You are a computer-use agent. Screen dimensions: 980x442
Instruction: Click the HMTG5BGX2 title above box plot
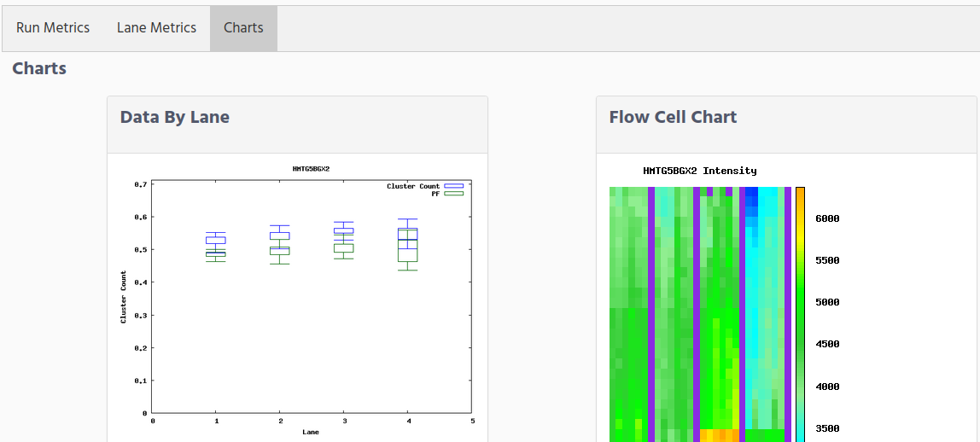point(312,169)
